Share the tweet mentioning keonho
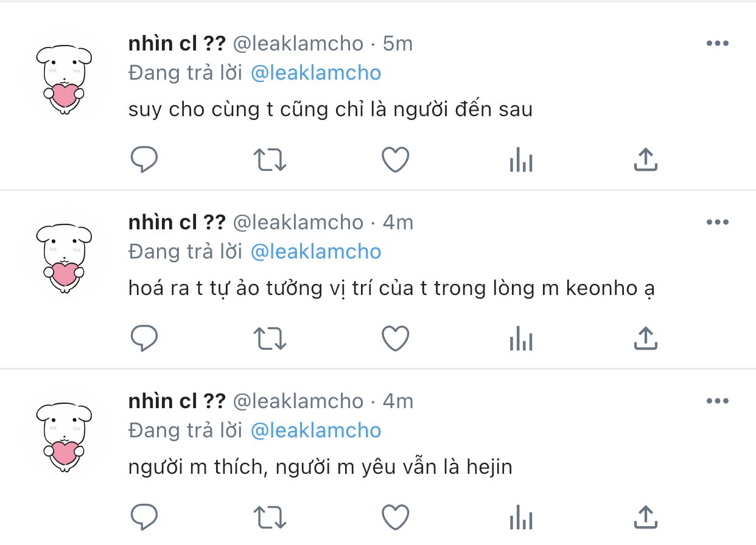Screen dimensions: 756x545 point(646,338)
